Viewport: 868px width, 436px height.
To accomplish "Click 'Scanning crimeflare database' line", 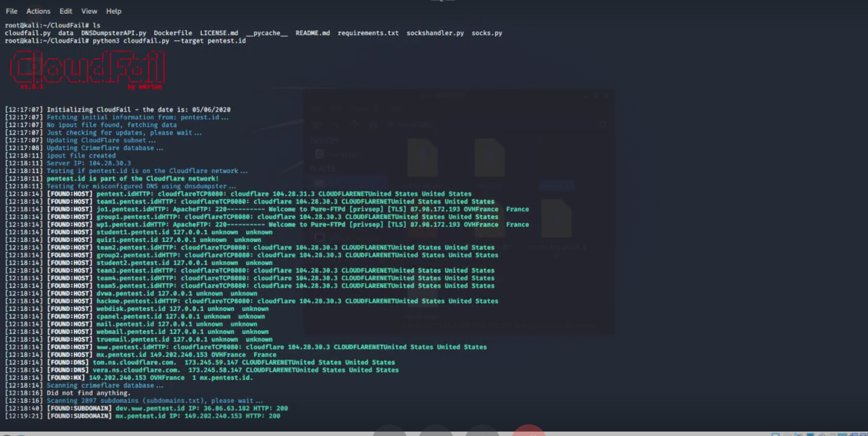I will [x=84, y=386].
